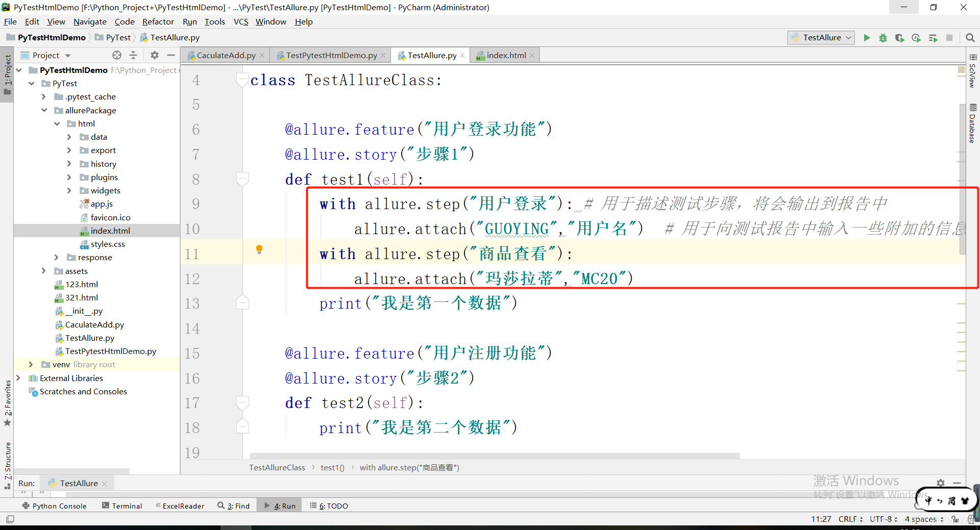Start debugging with the green bug icon

883,38
